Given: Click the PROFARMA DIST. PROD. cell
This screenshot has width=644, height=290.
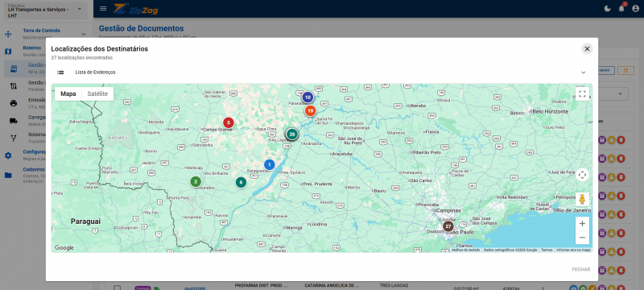Looking at the screenshot, I should 261,284.
